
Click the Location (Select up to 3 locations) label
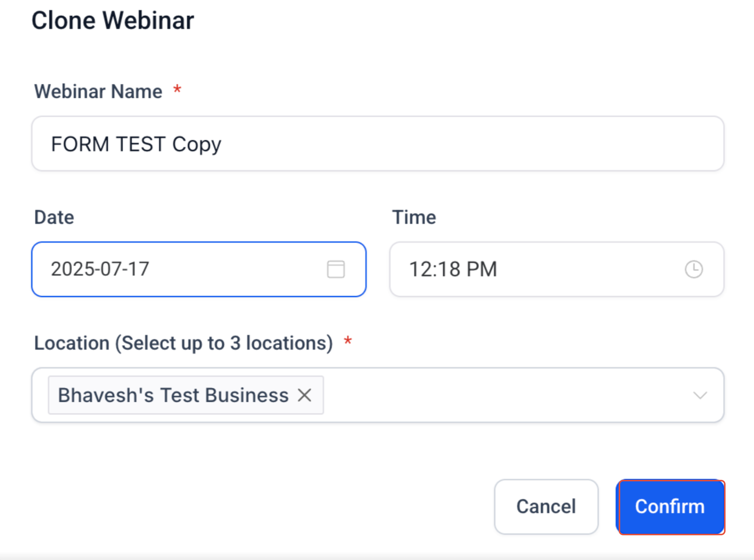tap(184, 343)
